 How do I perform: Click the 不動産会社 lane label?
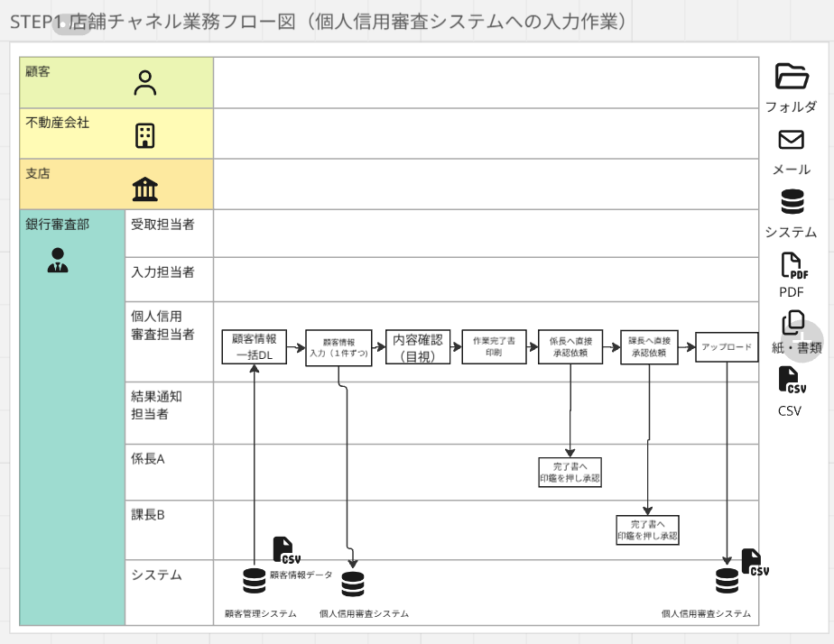(58, 122)
